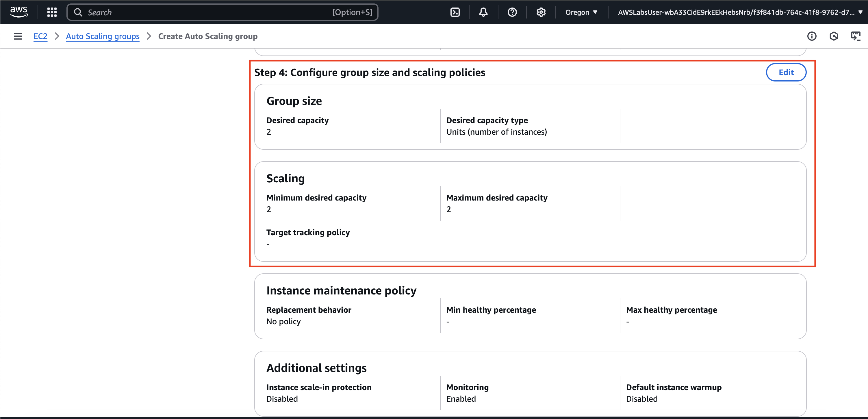Click the magnifier icon in search
The image size is (868, 419).
[x=78, y=12]
